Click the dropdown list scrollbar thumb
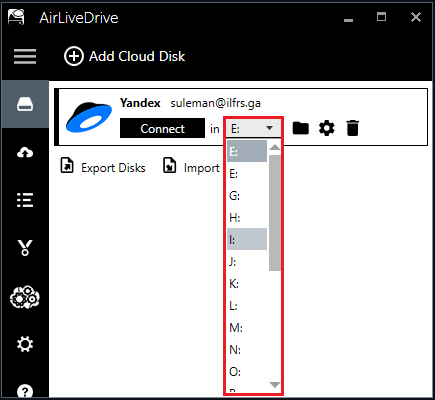The width and height of the screenshot is (435, 400). click(x=275, y=213)
